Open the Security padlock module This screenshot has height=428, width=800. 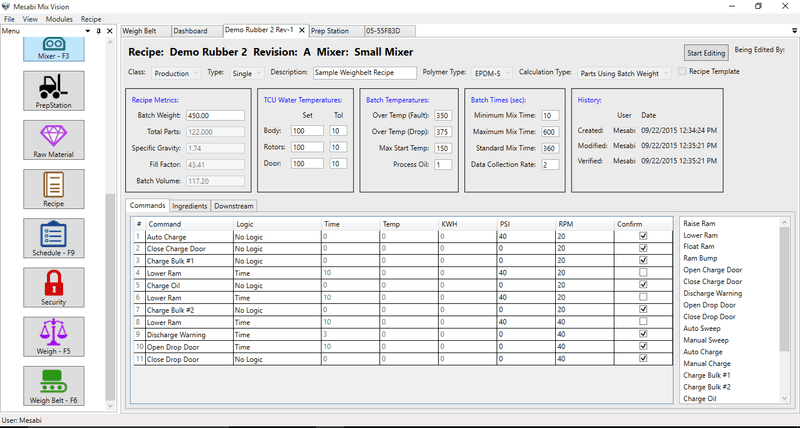(54, 288)
